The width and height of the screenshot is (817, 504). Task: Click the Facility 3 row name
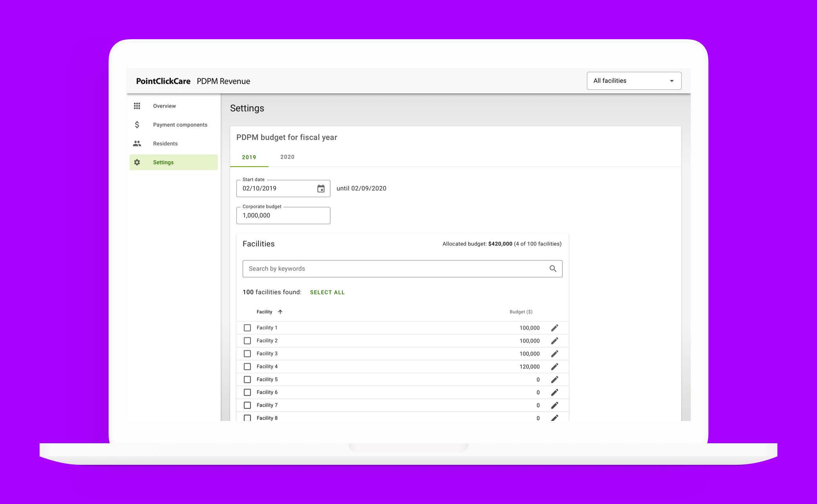(267, 354)
